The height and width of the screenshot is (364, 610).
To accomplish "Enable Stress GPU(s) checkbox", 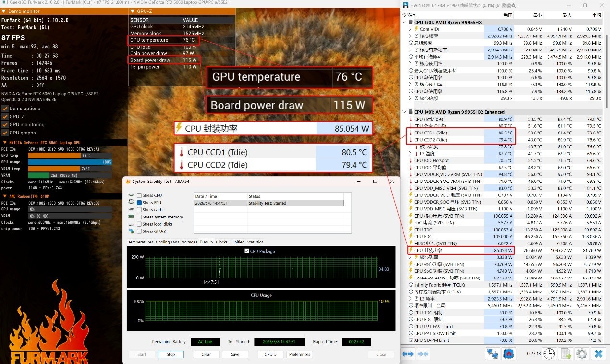I will (x=139, y=231).
